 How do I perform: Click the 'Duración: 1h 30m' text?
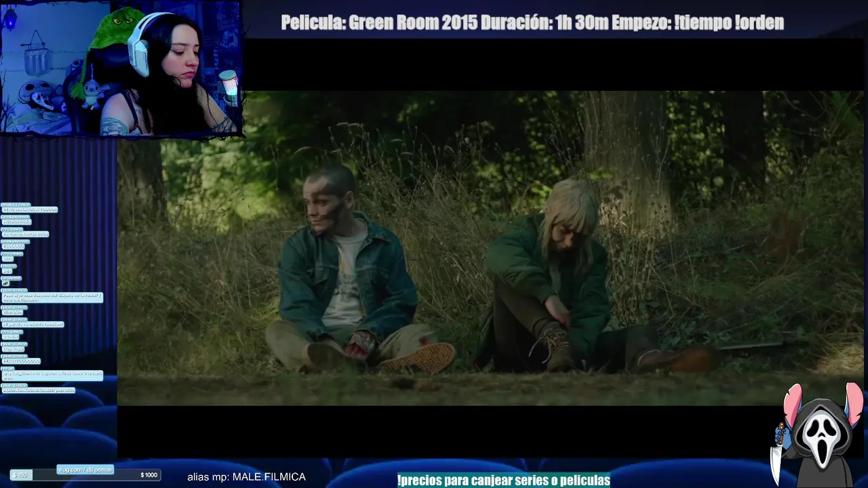tap(545, 22)
